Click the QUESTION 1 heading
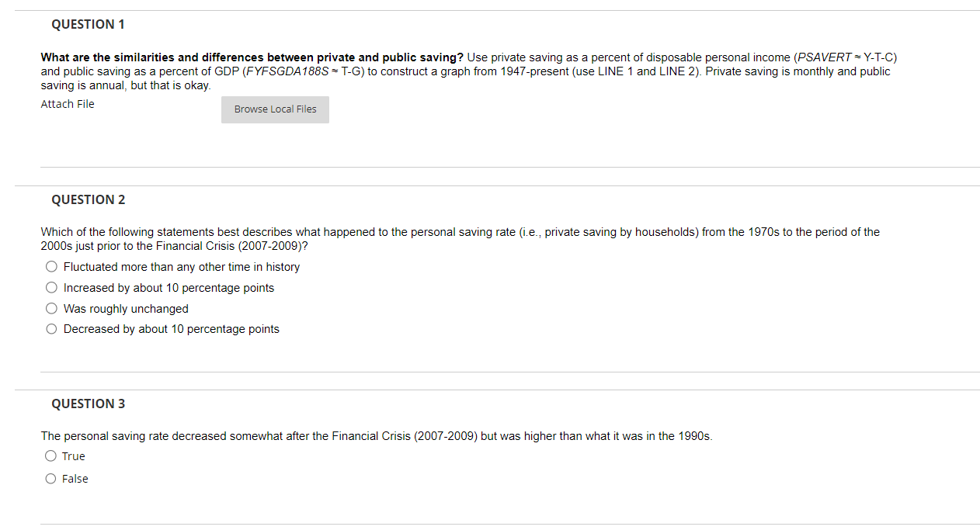Viewport: 980px width, 530px height. [88, 24]
